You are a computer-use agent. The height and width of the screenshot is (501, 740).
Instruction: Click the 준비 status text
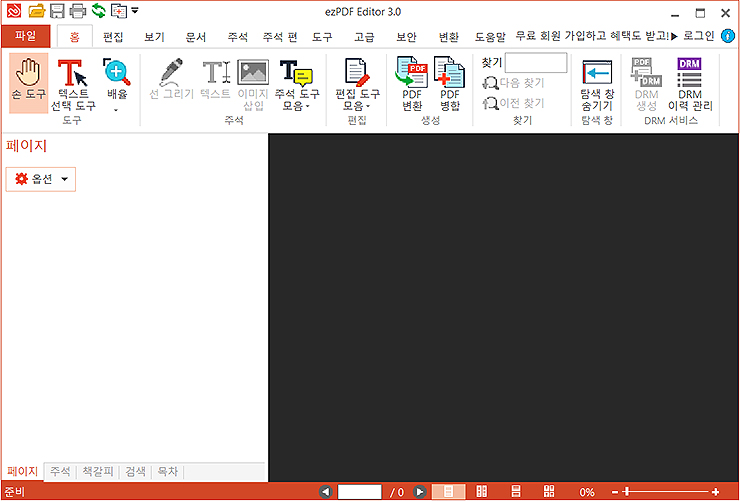pos(14,493)
